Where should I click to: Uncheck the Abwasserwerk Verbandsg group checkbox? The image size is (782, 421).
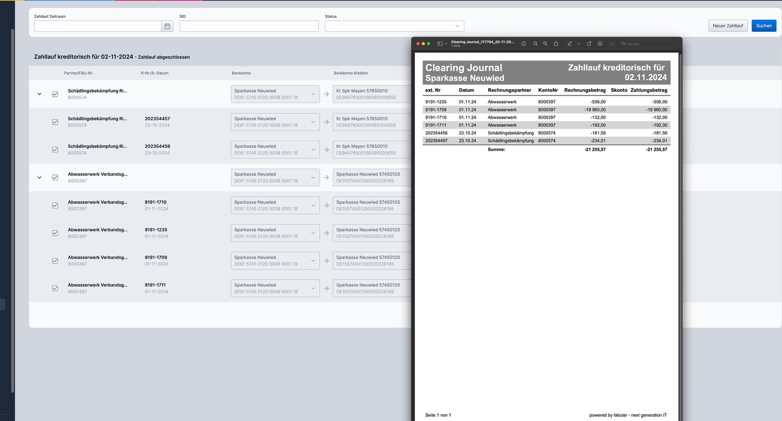point(55,177)
